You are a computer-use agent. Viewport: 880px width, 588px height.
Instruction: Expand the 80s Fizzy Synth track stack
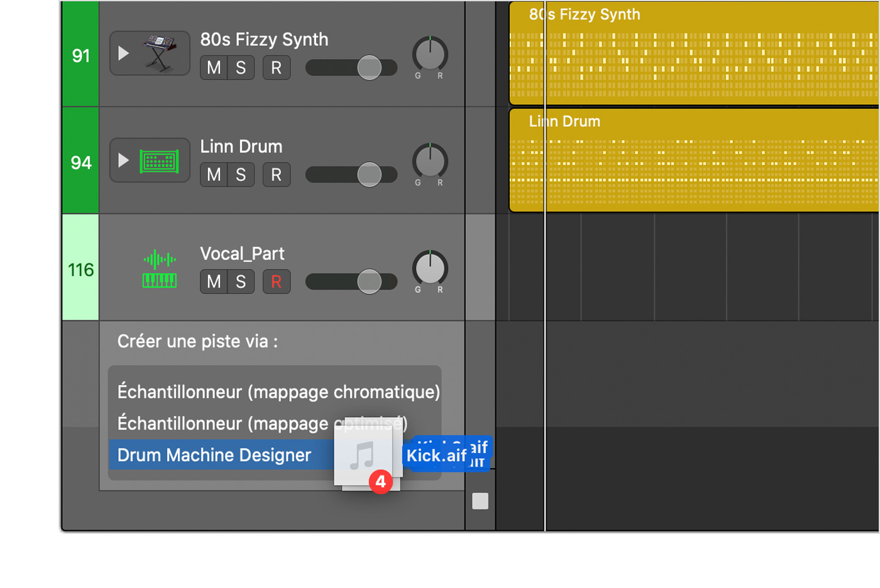pos(124,53)
